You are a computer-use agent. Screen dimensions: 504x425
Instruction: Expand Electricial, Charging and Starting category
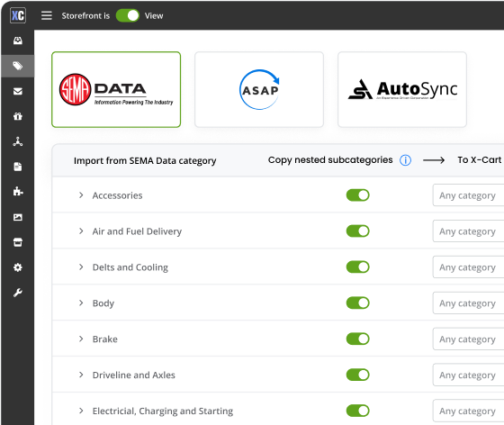pos(81,411)
